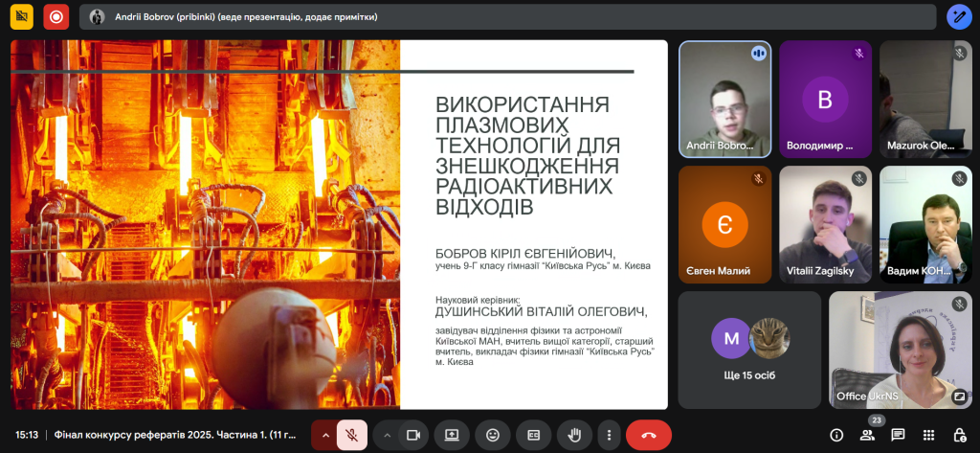Unmute the microphone in the call bar
This screenshot has width=980, height=453.
351,435
